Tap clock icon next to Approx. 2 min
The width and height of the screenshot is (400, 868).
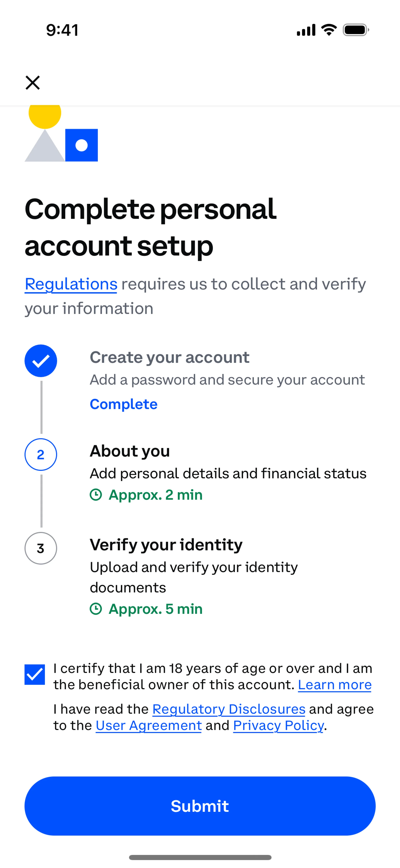(96, 495)
